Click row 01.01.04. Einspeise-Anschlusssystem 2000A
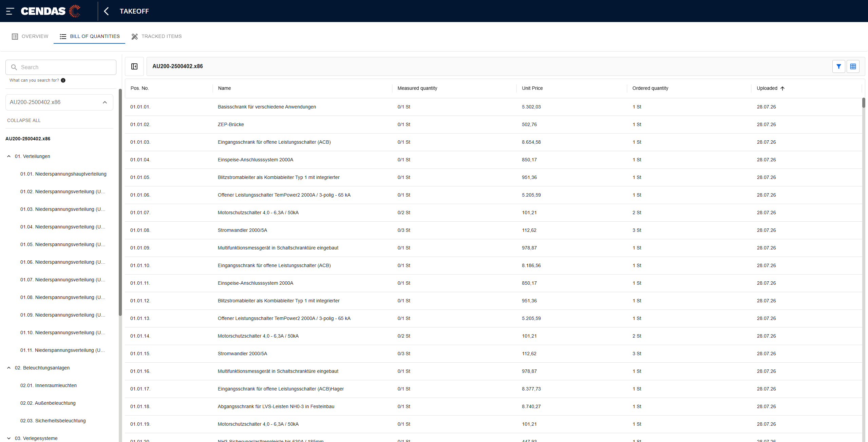The width and height of the screenshot is (868, 442). [x=493, y=160]
